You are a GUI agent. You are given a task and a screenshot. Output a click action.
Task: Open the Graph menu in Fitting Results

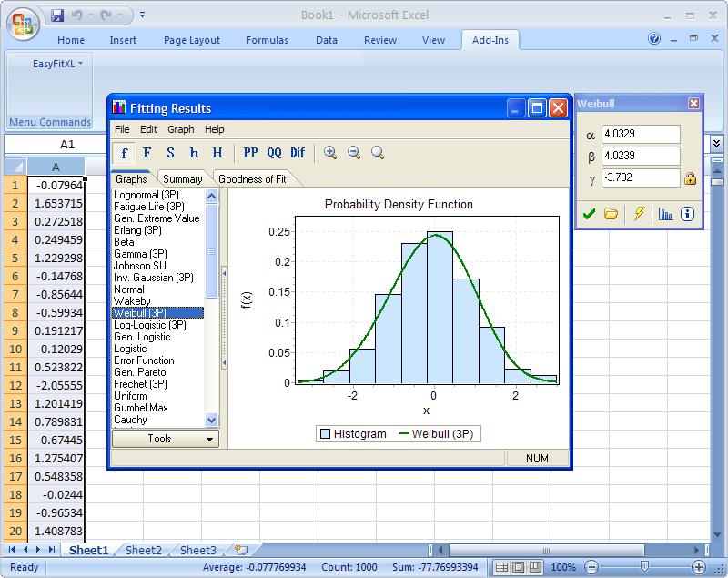(x=181, y=129)
